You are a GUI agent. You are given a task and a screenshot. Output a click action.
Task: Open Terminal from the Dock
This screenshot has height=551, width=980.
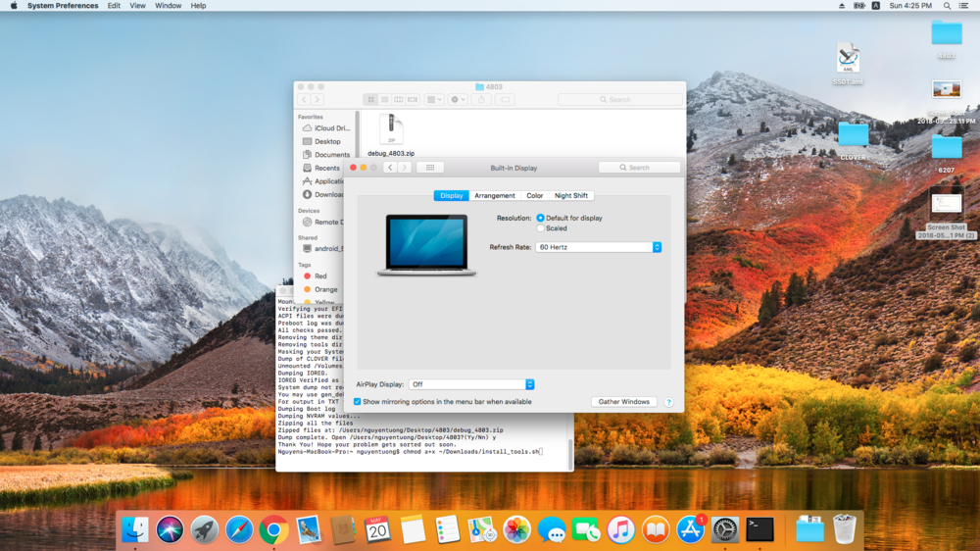click(759, 529)
